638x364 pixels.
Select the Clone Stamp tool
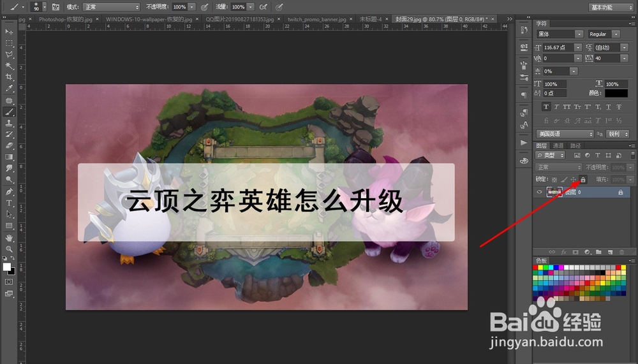[x=9, y=123]
